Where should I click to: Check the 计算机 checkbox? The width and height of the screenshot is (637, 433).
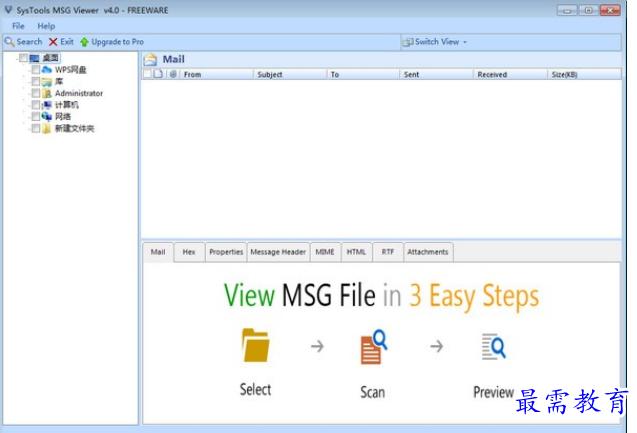(36, 105)
